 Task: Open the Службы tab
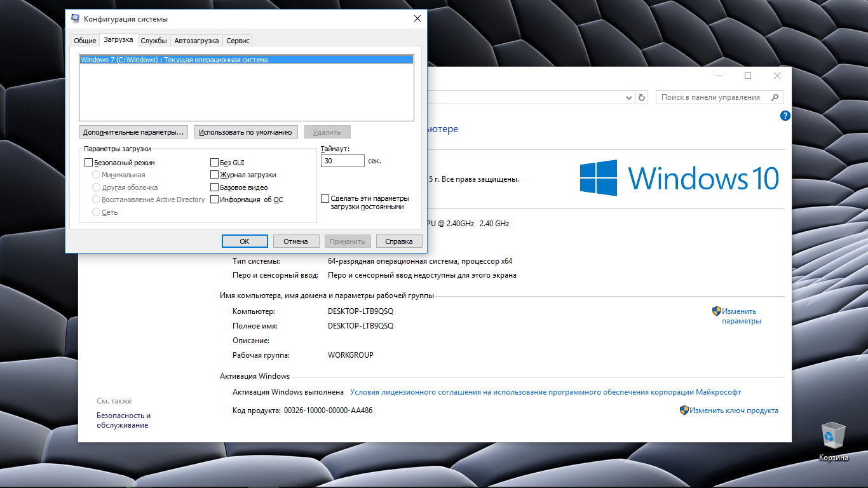click(x=154, y=41)
